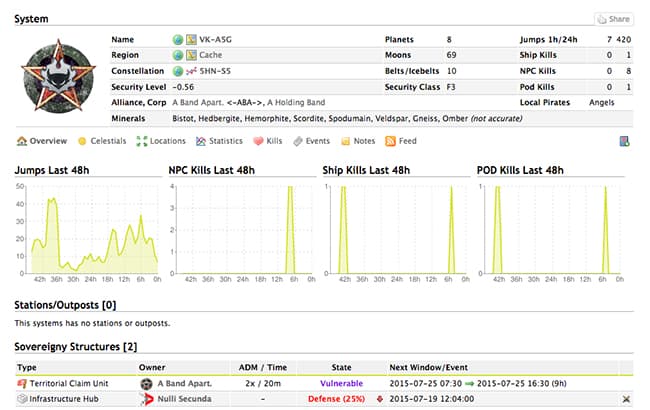This screenshot has height=410, width=650.
Task: Click the Territorial Claim Unit icon
Action: click(22, 383)
